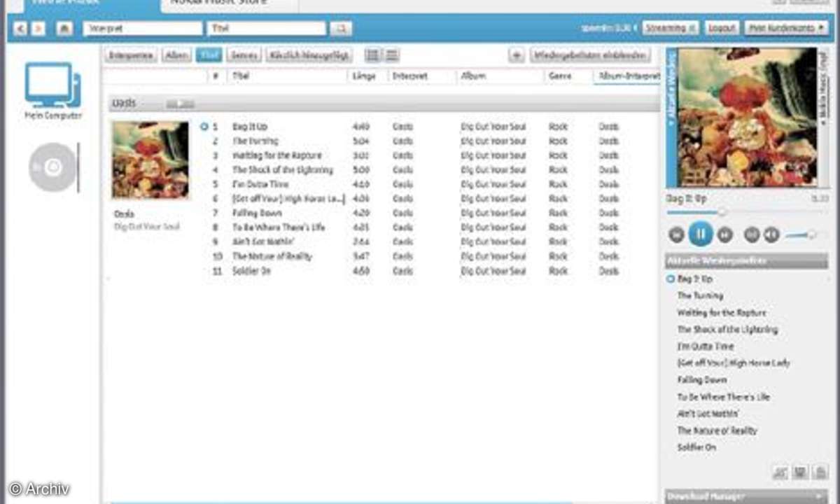
Task: Click the Titel search field
Action: [267, 29]
